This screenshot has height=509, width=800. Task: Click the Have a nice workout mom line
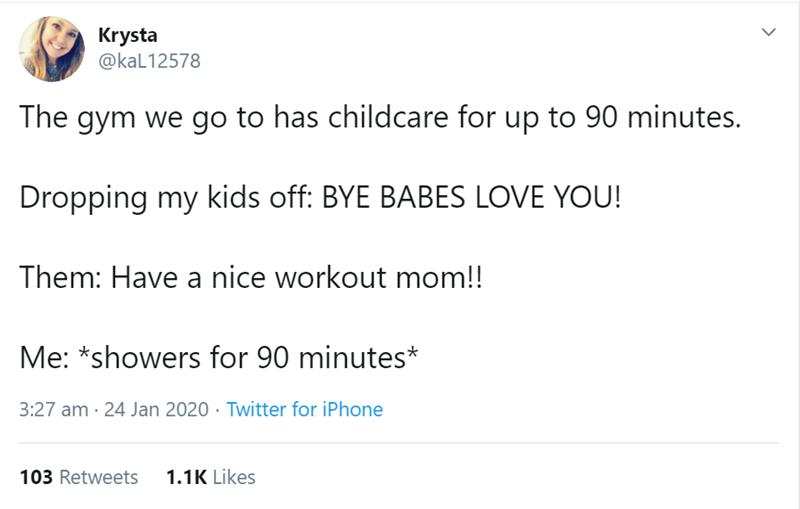pos(250,276)
